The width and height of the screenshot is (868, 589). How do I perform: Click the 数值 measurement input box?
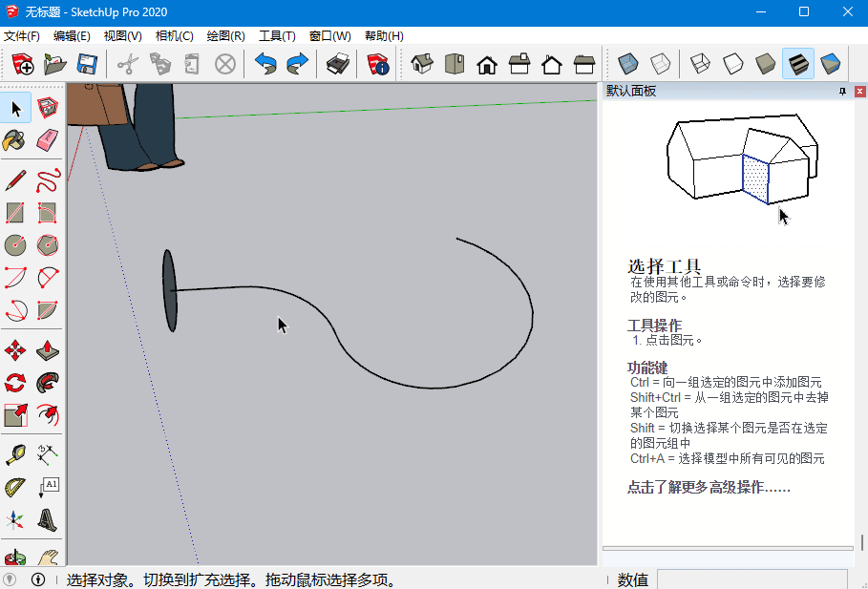tap(751, 579)
